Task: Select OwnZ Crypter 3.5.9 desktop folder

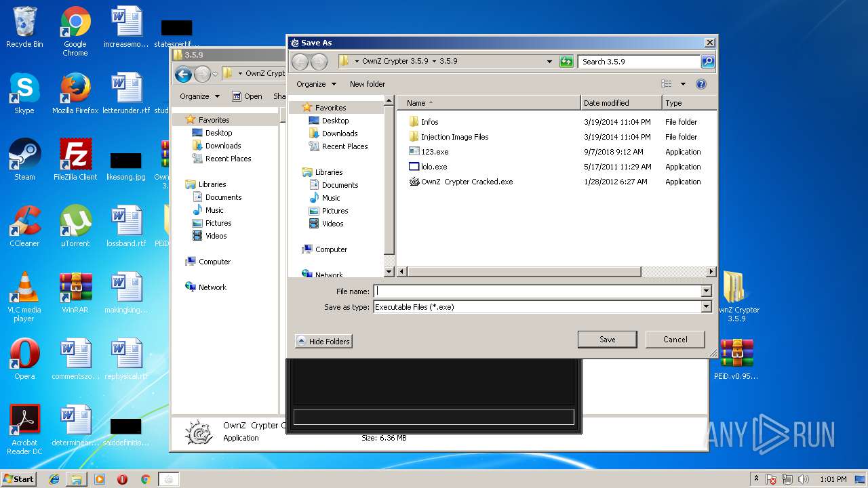Action: click(736, 298)
